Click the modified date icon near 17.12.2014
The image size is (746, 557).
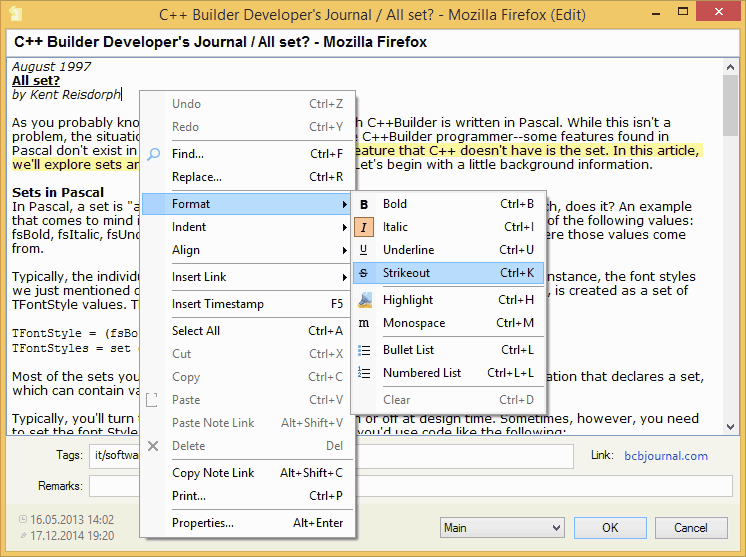[x=23, y=536]
